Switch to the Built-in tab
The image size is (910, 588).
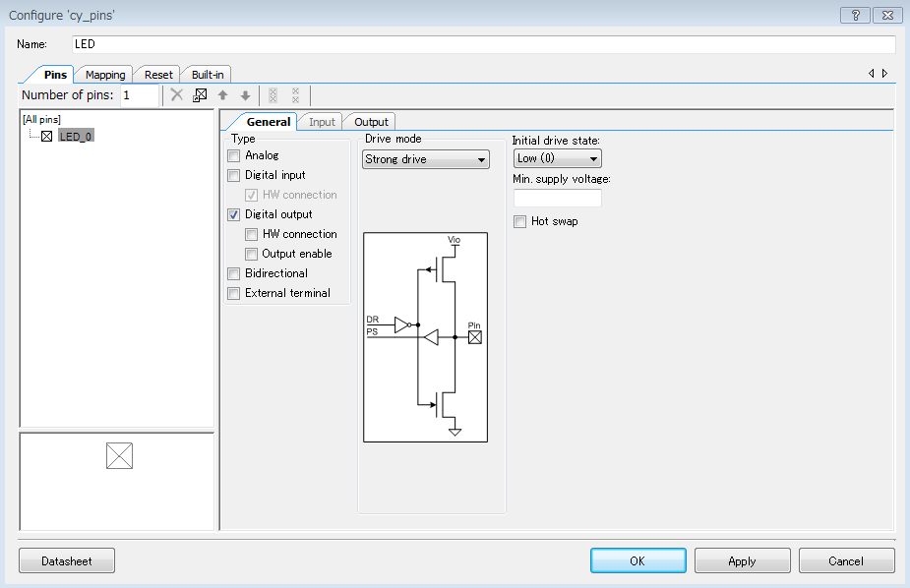coord(208,75)
